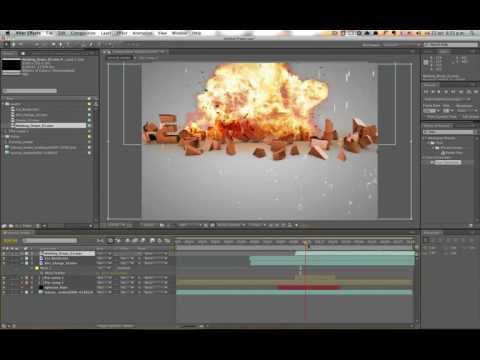Click the yellow mask color swatch in timeline
The height and width of the screenshot is (360, 480).
(x=37, y=268)
